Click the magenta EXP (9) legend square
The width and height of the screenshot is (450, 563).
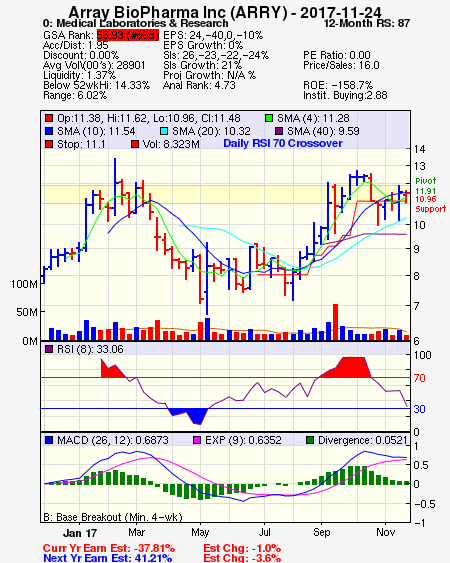[197, 440]
